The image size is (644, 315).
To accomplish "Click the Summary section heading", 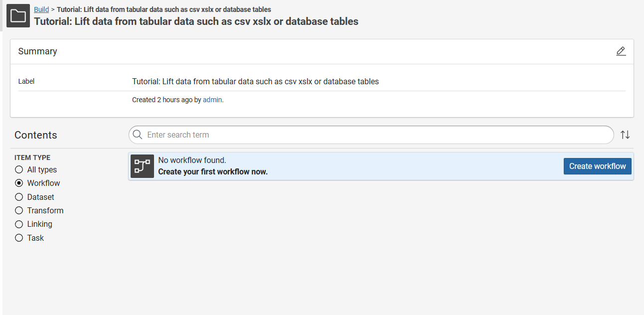I will (x=37, y=51).
